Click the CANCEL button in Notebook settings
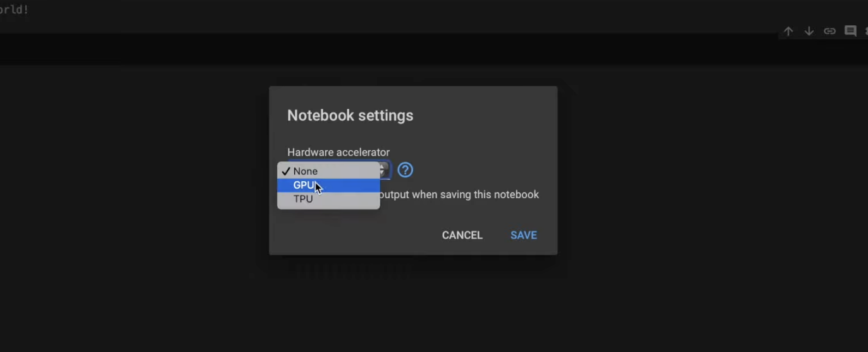The image size is (868, 352). pyautogui.click(x=462, y=235)
